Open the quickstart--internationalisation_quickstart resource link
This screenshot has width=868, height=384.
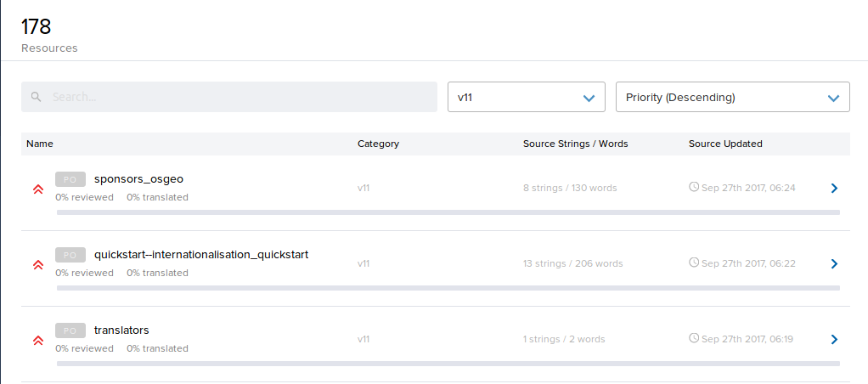pyautogui.click(x=201, y=254)
